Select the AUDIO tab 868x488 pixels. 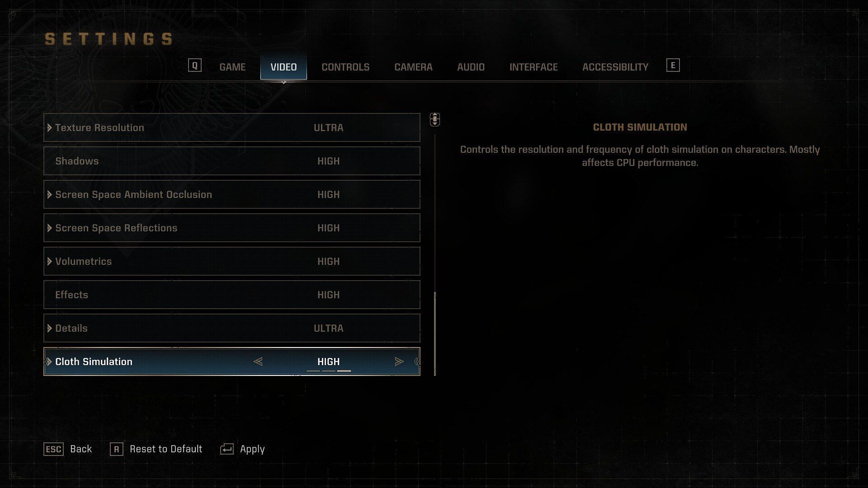[x=471, y=67]
